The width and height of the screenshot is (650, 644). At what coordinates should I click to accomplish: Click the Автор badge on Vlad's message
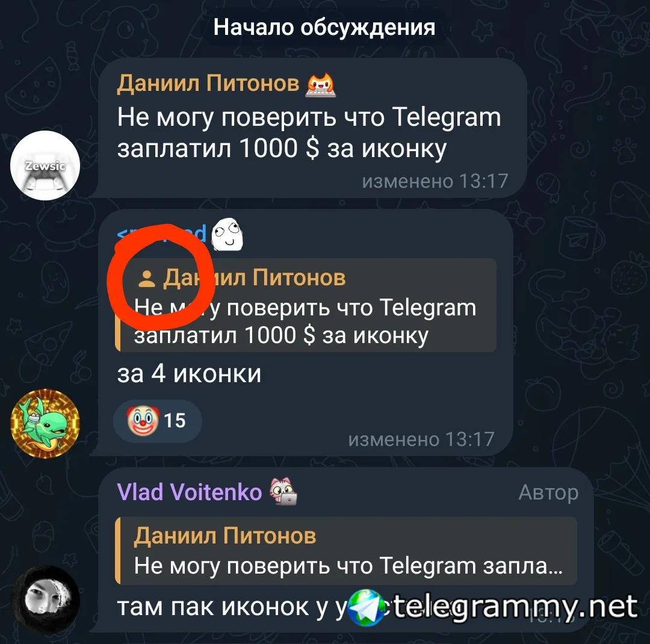548,493
